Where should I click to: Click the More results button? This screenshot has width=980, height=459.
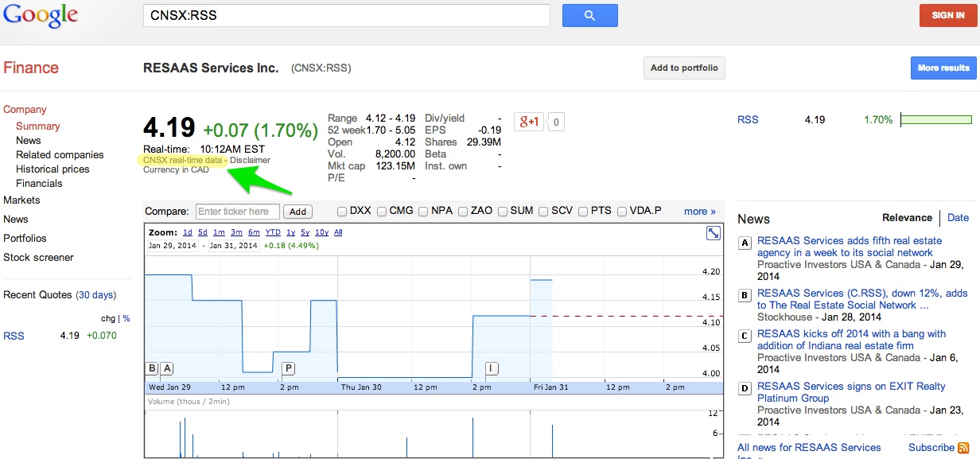coord(943,68)
